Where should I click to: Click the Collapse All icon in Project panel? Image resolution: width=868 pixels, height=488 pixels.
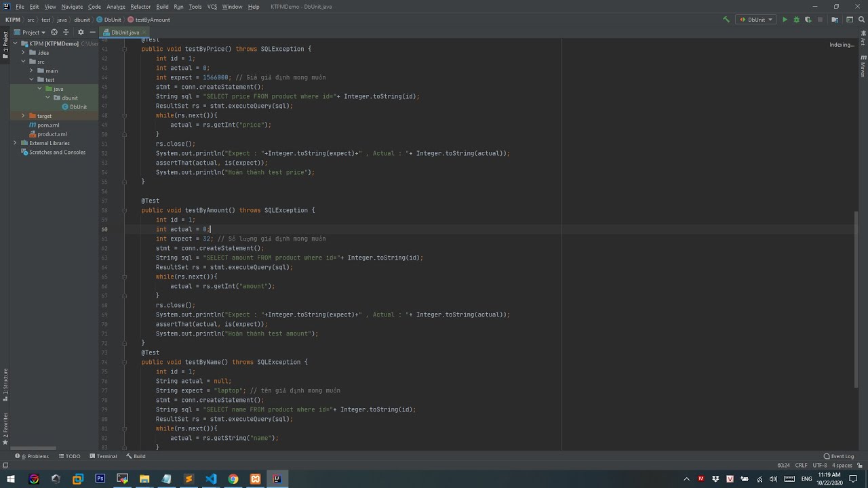pos(66,32)
